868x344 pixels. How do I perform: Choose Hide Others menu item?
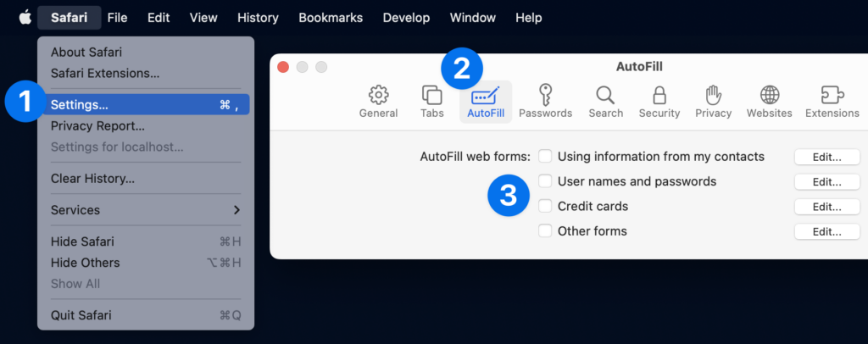(146, 263)
